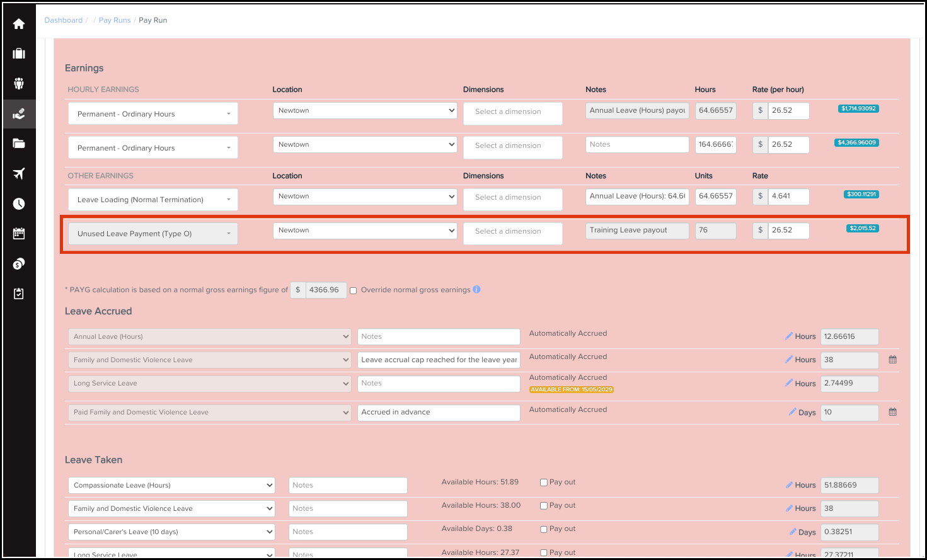Select the airplane leave icon
The height and width of the screenshot is (560, 927).
(19, 174)
